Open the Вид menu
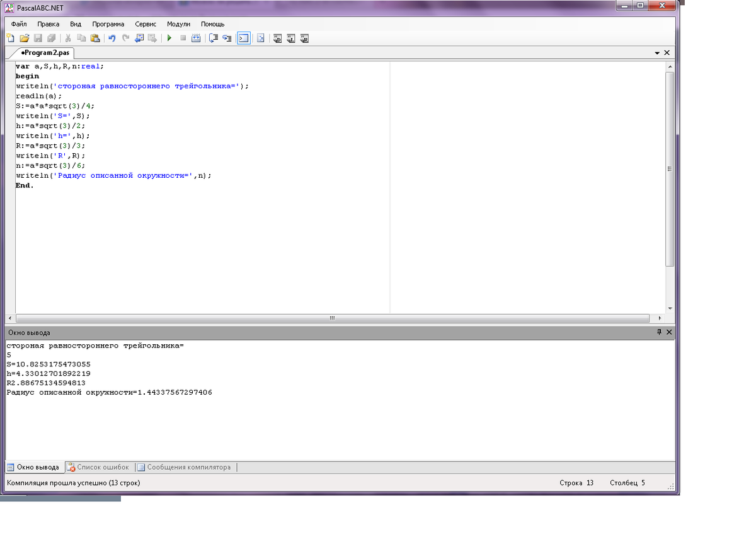This screenshot has height=546, width=756. tap(76, 24)
